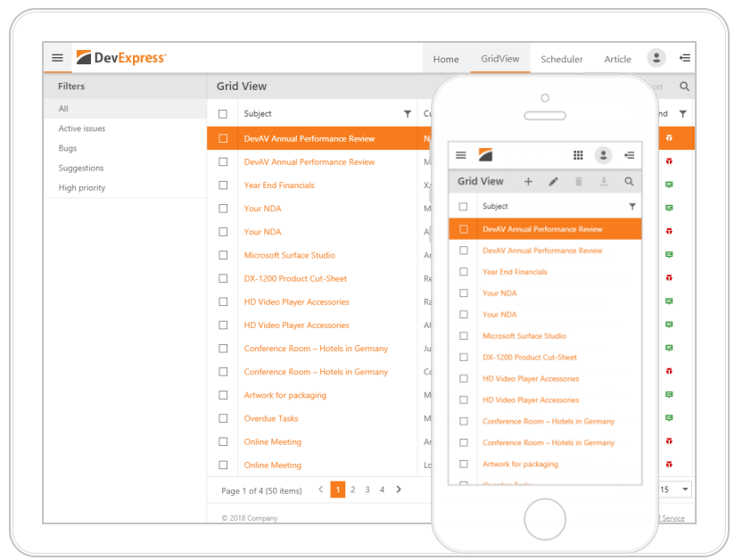
Task: Check the highlighted DevAV row checkbox on tablet
Action: tap(223, 138)
